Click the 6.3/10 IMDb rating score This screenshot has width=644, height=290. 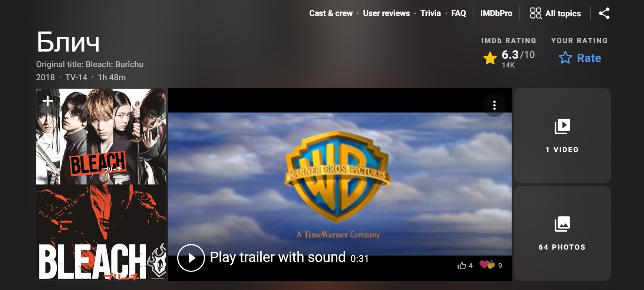pyautogui.click(x=518, y=55)
